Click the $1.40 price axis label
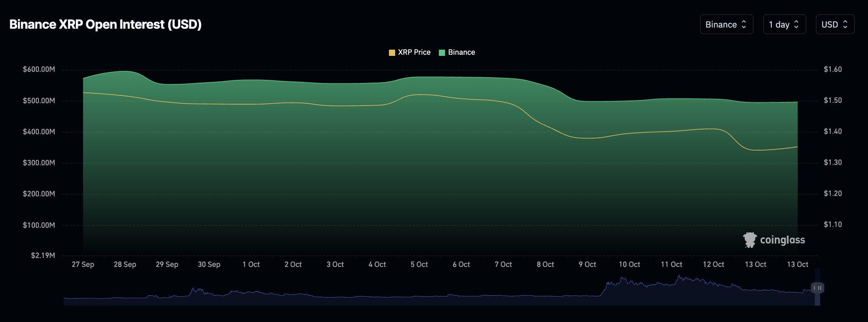The height and width of the screenshot is (322, 868). click(833, 132)
